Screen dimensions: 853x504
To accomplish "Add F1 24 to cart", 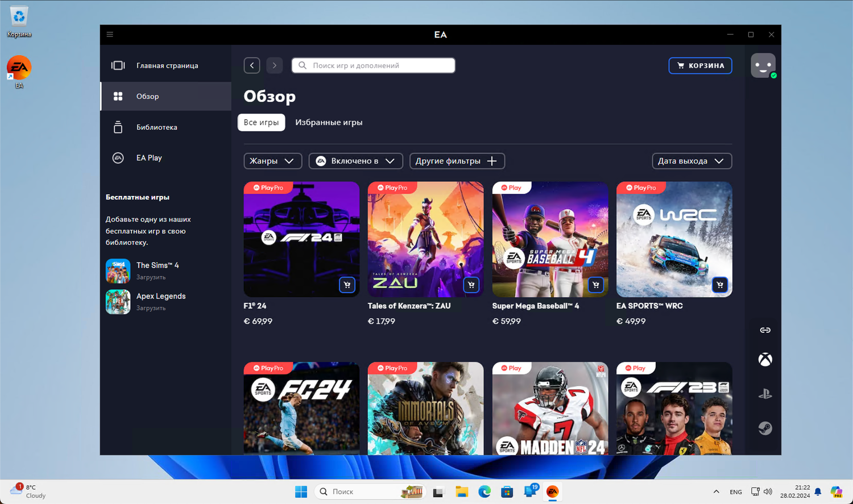I will point(347,285).
